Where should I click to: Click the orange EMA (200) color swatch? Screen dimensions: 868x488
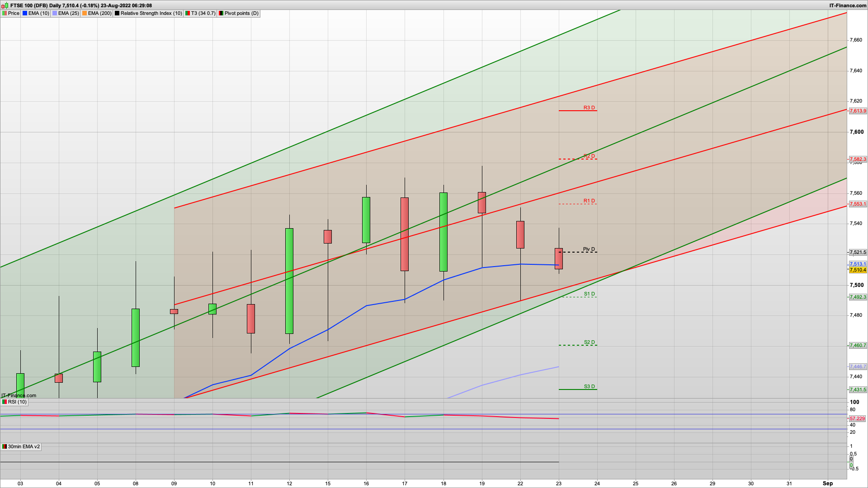[85, 13]
